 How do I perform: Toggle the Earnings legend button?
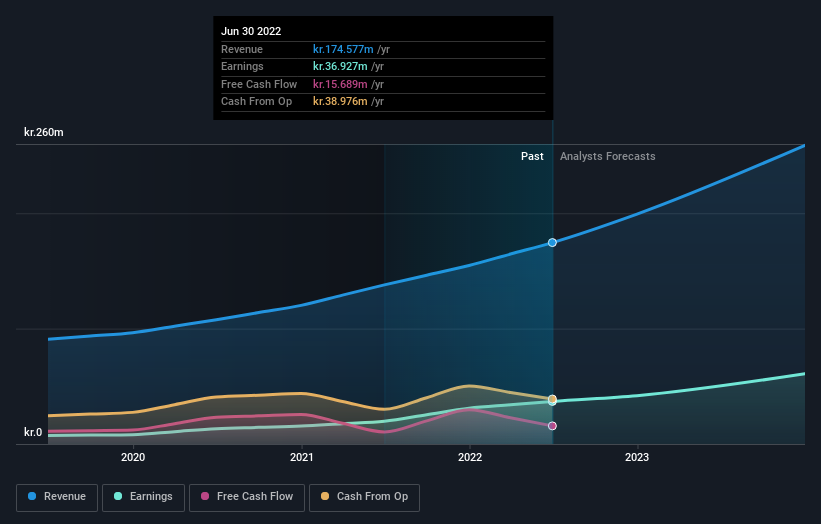[143, 497]
